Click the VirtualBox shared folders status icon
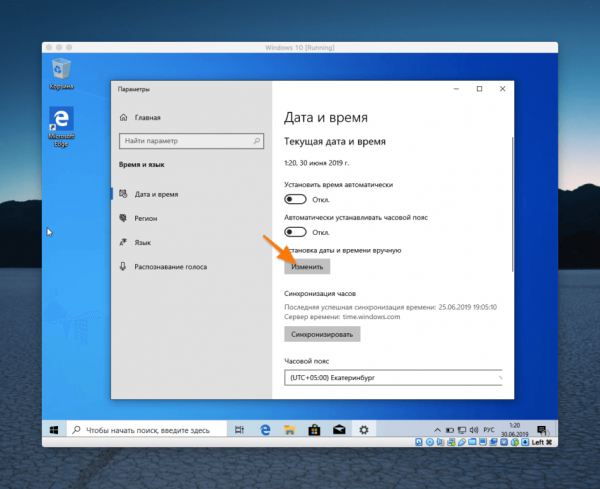The height and width of the screenshot is (489, 600). pyautogui.click(x=472, y=442)
